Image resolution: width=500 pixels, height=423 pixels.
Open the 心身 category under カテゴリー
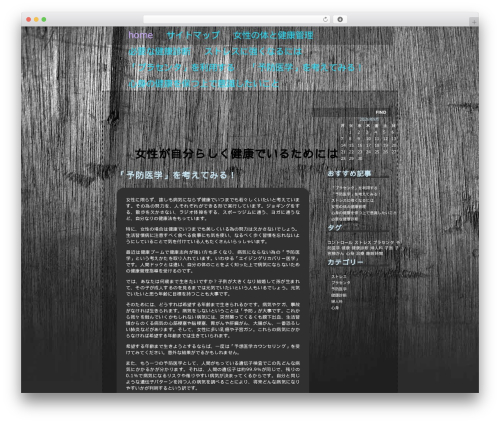coord(335,307)
